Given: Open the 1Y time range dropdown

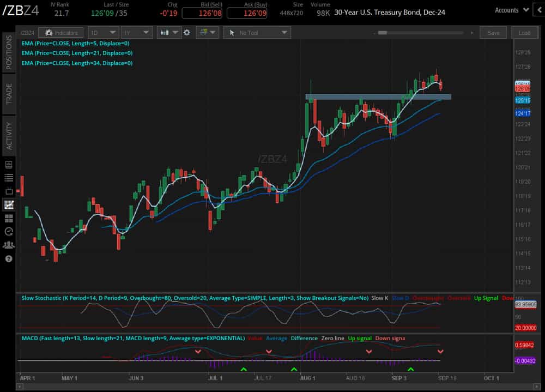Looking at the screenshot, I should tap(136, 33).
